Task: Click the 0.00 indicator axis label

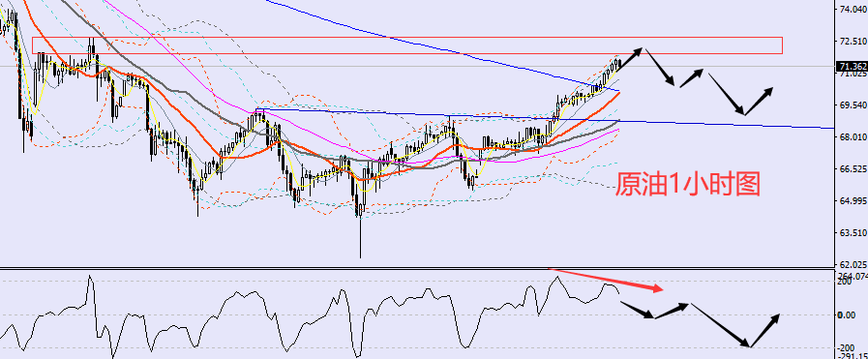Action: pos(847,314)
